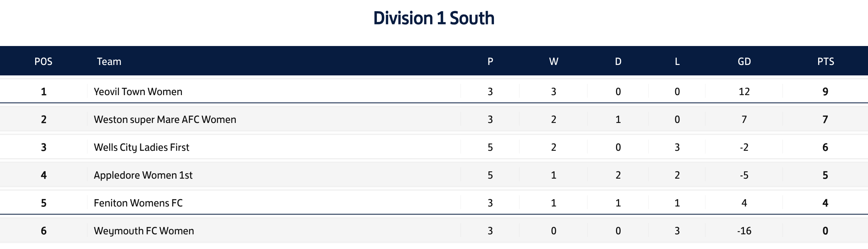Click the POS column header

pos(43,61)
